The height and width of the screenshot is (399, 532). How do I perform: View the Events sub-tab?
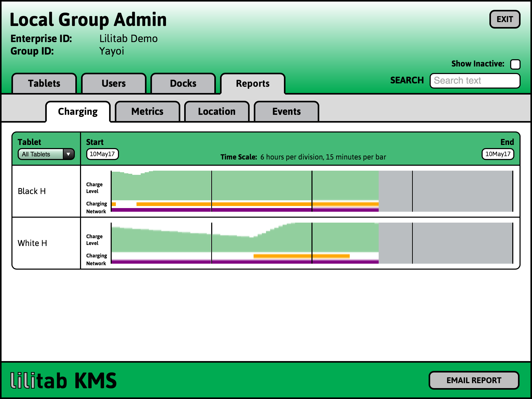[287, 111]
